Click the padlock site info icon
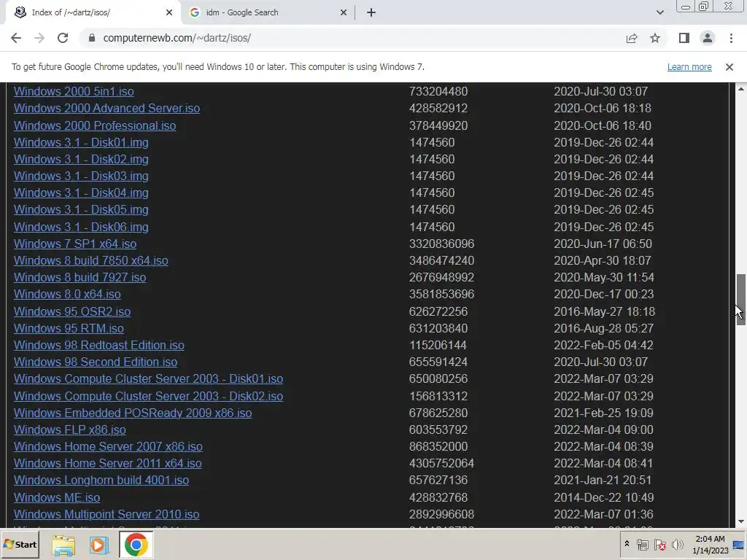This screenshot has width=747, height=560. 92,38
